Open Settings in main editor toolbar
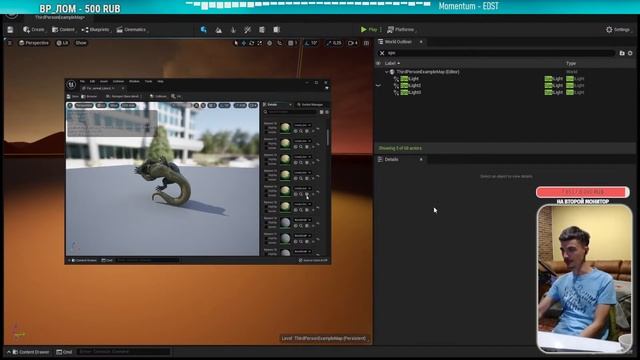Viewport: 640px width, 360px height. click(618, 30)
